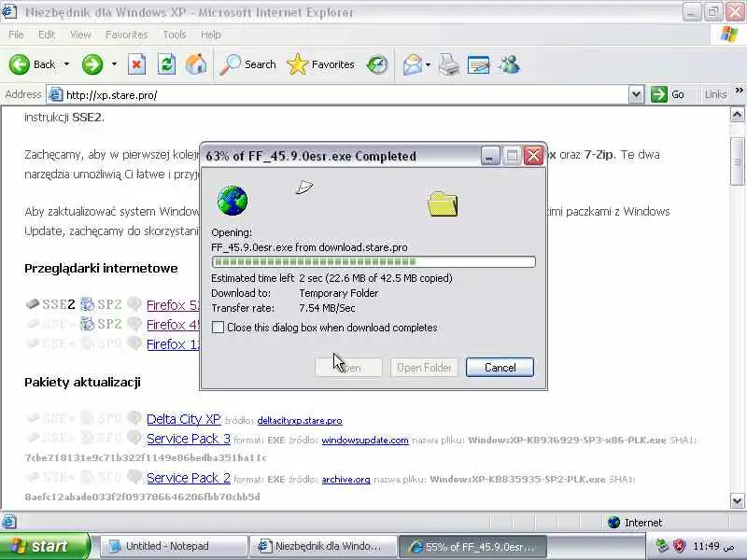Expand the Links toolbar chevron
Viewport: 747px width, 560px height.
tap(739, 91)
